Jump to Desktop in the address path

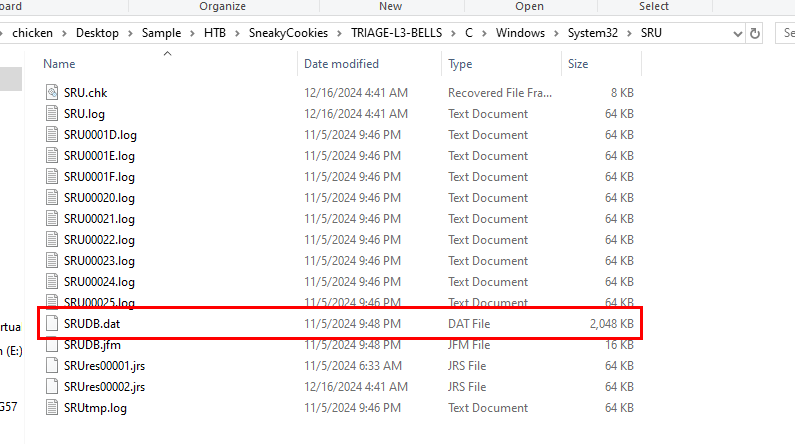click(x=96, y=33)
